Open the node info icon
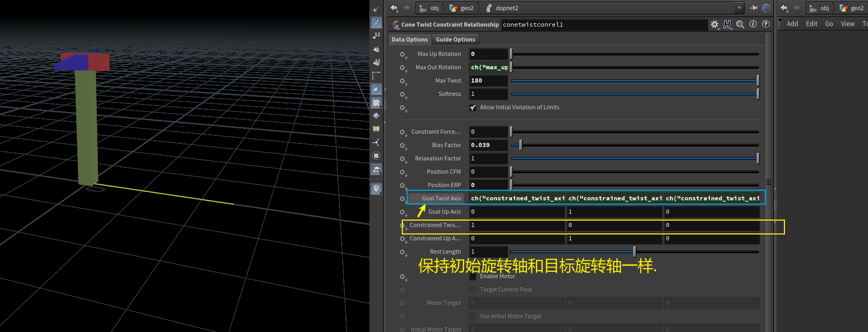This screenshot has width=868, height=332. [753, 25]
